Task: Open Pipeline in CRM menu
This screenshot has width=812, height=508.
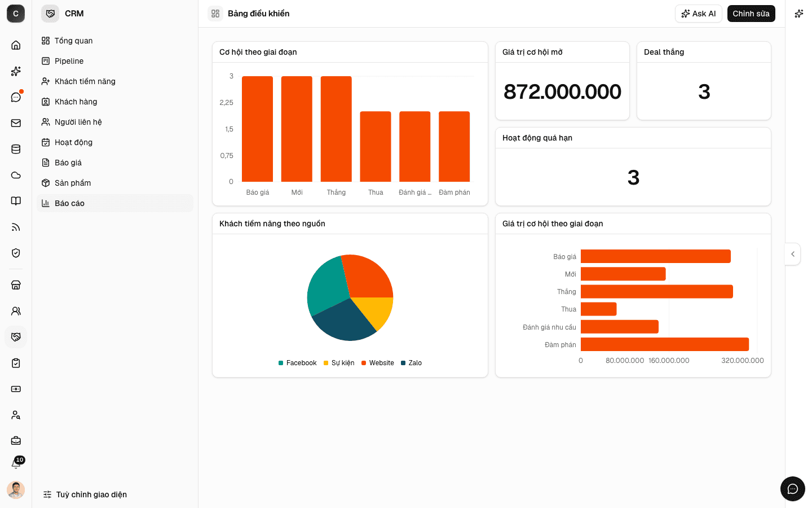Action: pos(115,61)
